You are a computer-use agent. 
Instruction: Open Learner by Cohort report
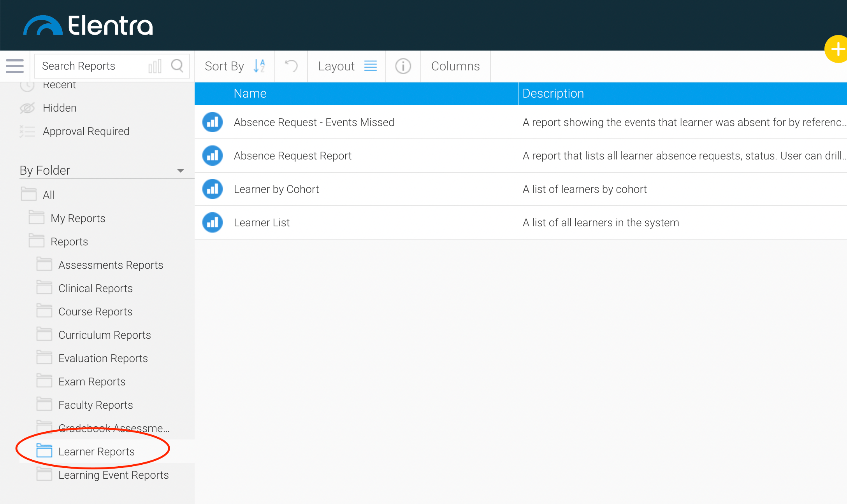[x=276, y=189]
